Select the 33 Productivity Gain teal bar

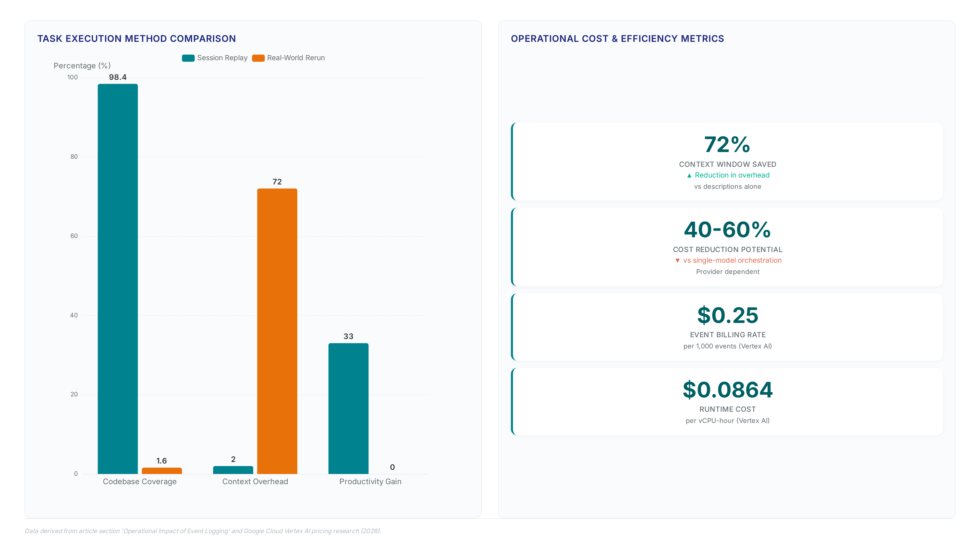(348, 408)
